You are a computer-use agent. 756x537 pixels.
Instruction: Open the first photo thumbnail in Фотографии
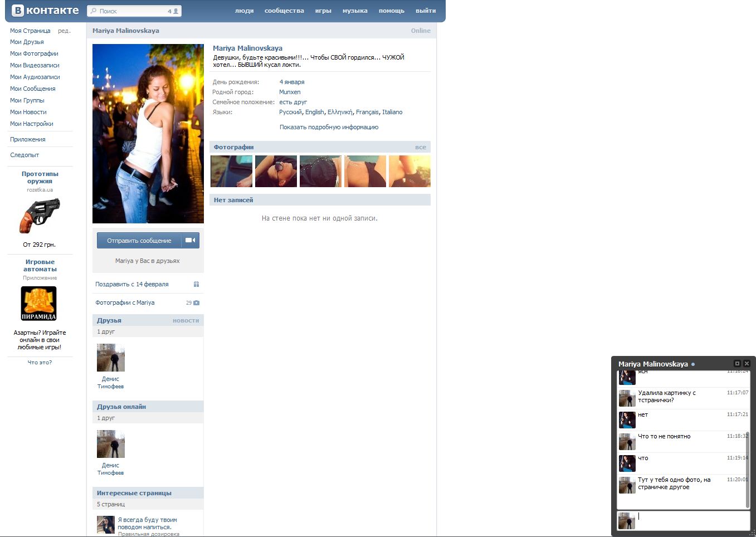231,171
